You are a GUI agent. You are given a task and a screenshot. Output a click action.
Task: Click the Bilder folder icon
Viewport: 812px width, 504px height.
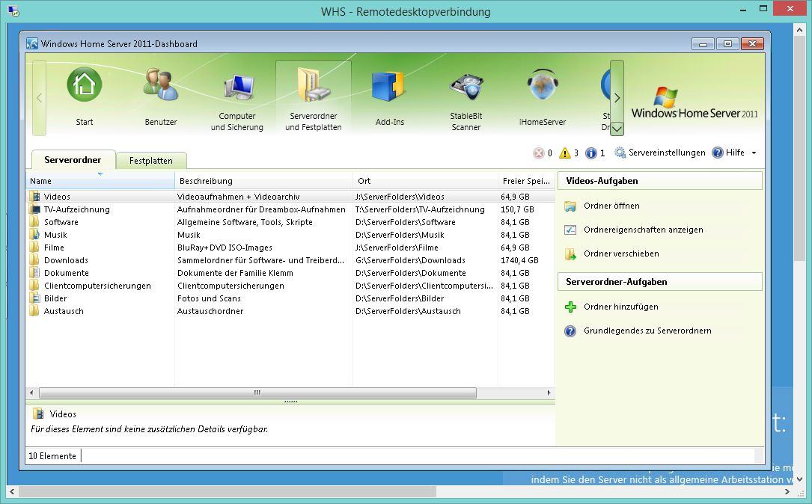(34, 298)
